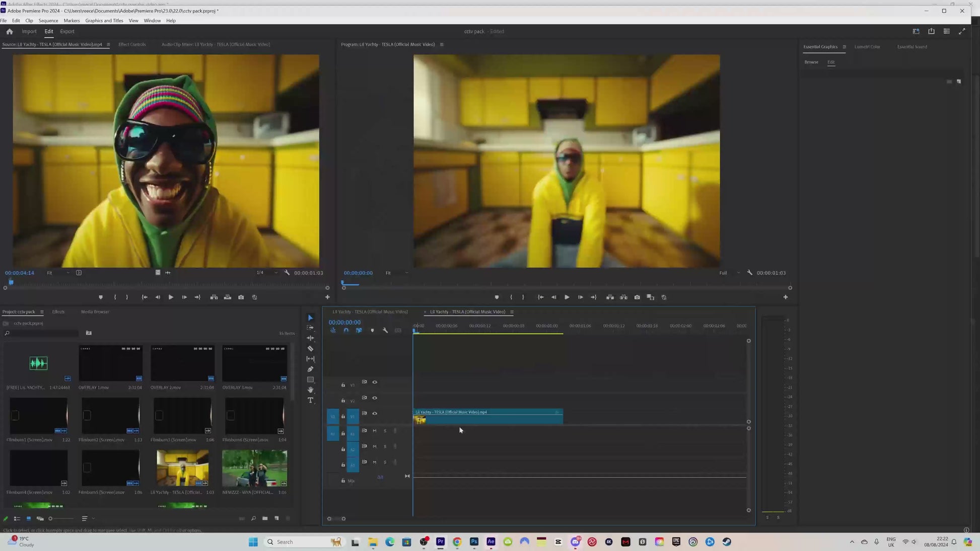Open the Graphics and Titles menu
This screenshot has width=980, height=551.
[x=104, y=21]
